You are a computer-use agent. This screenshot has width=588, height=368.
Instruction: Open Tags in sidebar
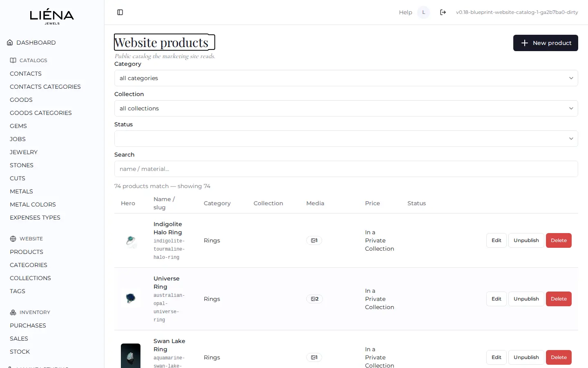pos(18,291)
